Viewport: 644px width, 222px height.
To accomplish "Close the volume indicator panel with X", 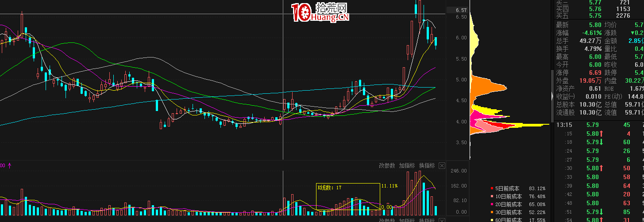I will click(x=442, y=166).
